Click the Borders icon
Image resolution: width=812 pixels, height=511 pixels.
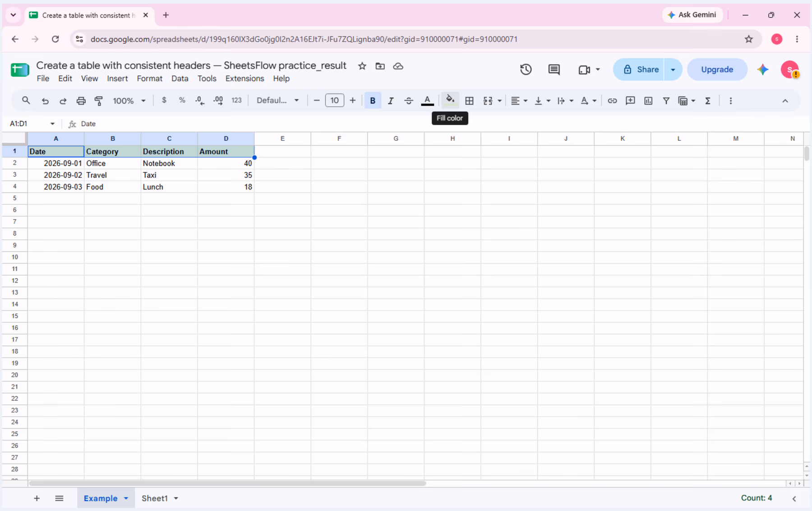click(x=469, y=101)
